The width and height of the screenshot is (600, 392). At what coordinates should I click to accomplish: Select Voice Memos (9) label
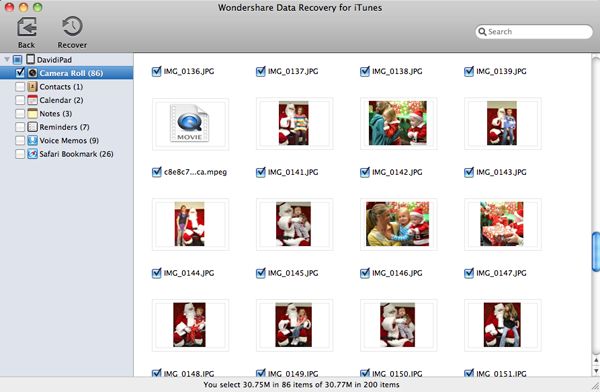pyautogui.click(x=69, y=140)
